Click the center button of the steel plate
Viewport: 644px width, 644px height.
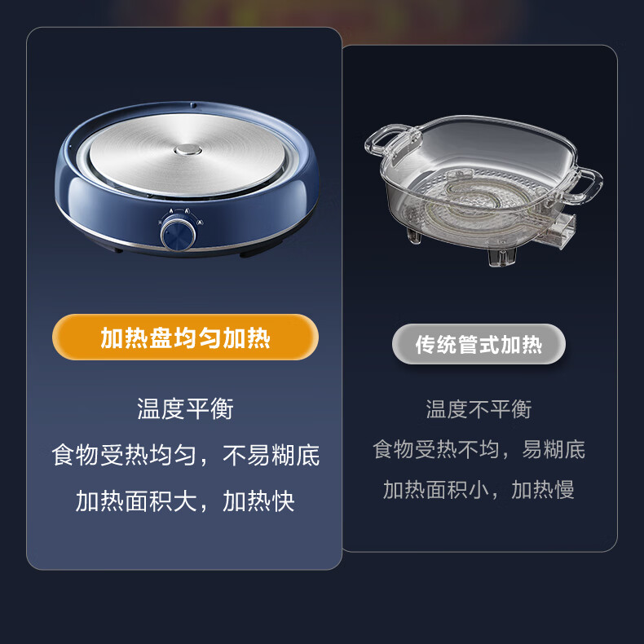coord(188,149)
